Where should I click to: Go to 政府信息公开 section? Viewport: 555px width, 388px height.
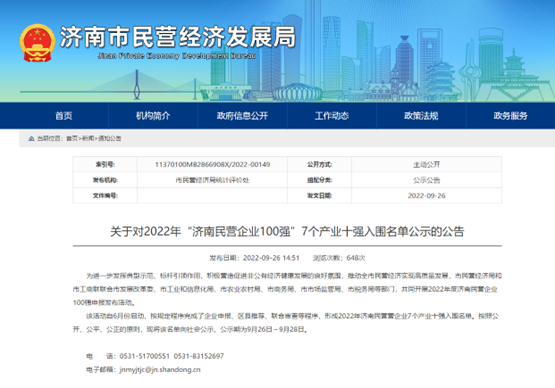click(x=242, y=116)
